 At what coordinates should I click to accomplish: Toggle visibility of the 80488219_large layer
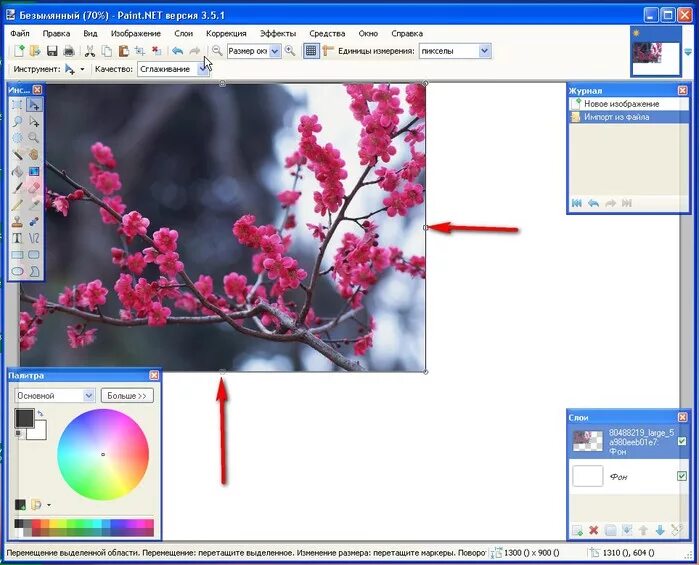pos(682,441)
